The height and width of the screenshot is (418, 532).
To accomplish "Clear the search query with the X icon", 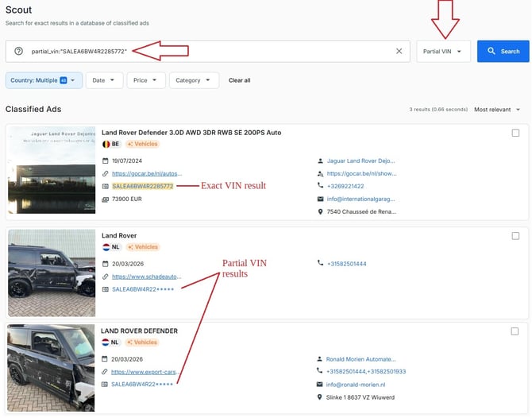I will coord(399,51).
